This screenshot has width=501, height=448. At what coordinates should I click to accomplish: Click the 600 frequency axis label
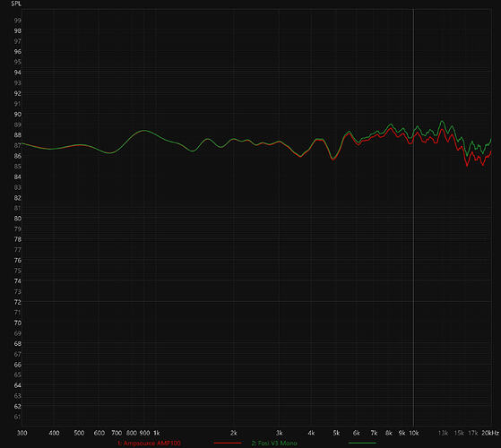(99, 433)
